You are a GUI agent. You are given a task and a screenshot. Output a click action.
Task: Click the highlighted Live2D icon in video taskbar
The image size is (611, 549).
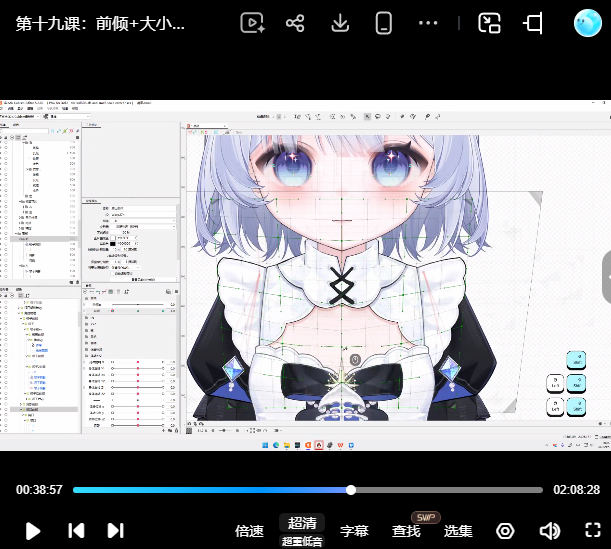point(319,445)
